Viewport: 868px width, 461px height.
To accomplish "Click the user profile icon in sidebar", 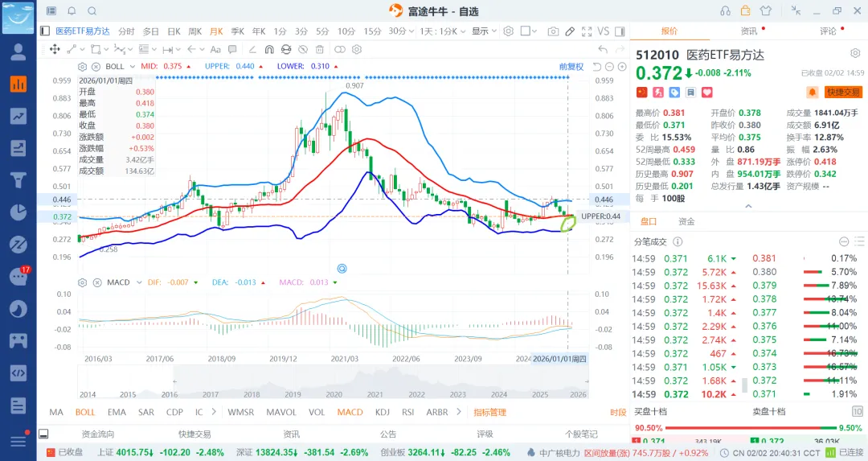I will (18, 51).
